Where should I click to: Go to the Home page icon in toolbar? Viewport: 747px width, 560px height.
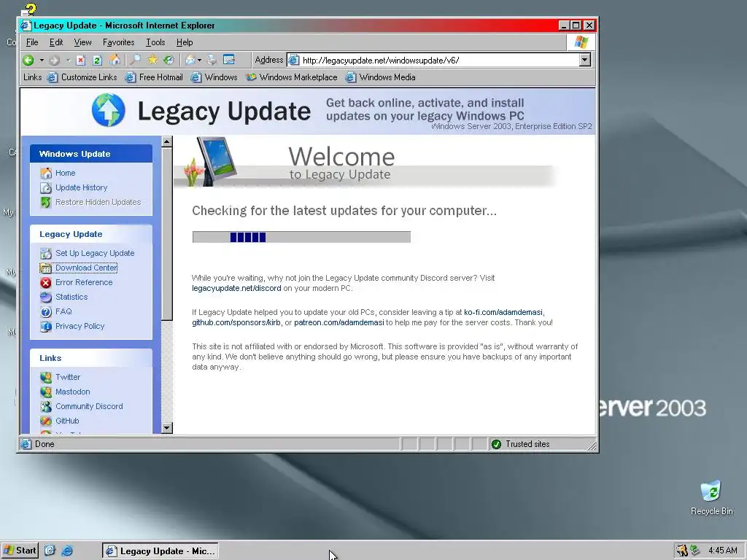(x=115, y=60)
